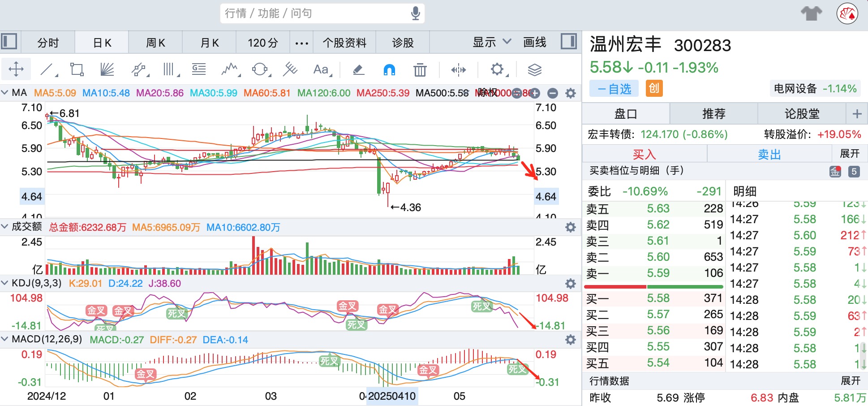Remove stock via 自选 button
Image resolution: width=868 pixels, height=406 pixels.
pyautogui.click(x=614, y=89)
